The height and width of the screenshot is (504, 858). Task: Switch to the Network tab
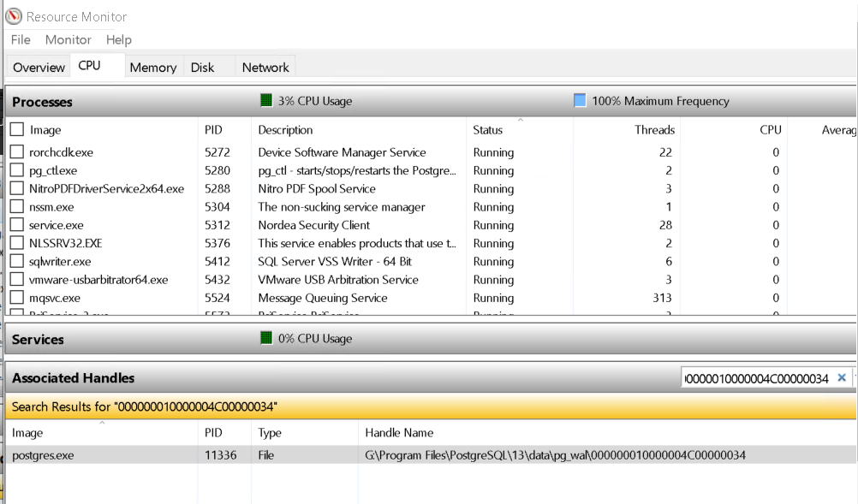265,68
